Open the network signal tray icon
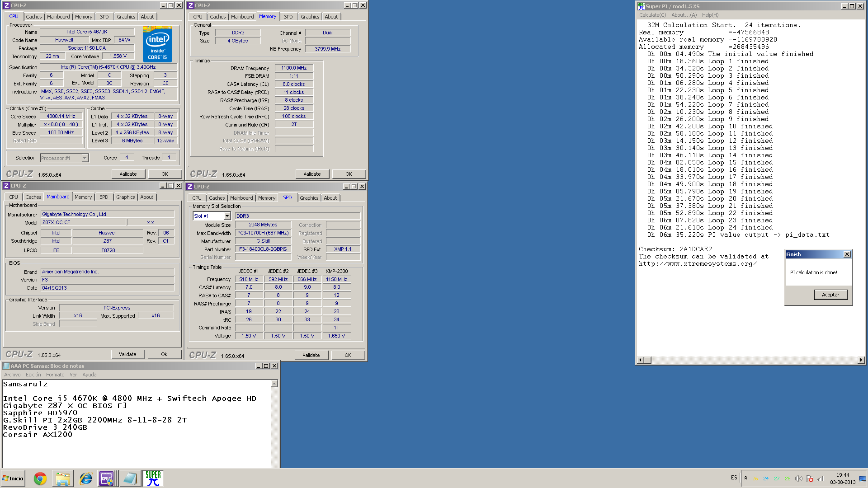Viewport: 868px width, 488px height. [821, 479]
